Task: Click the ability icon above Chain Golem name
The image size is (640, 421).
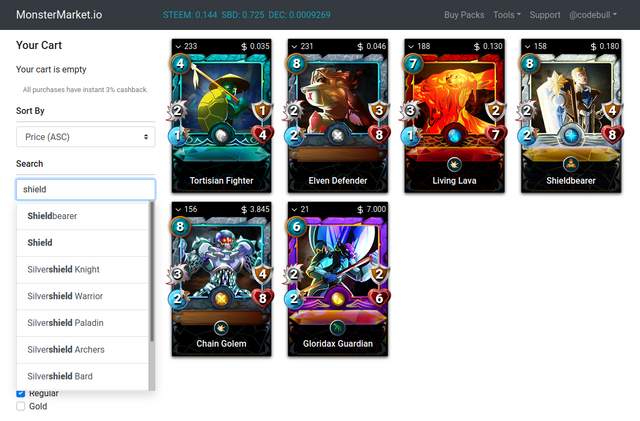Action: point(221,327)
